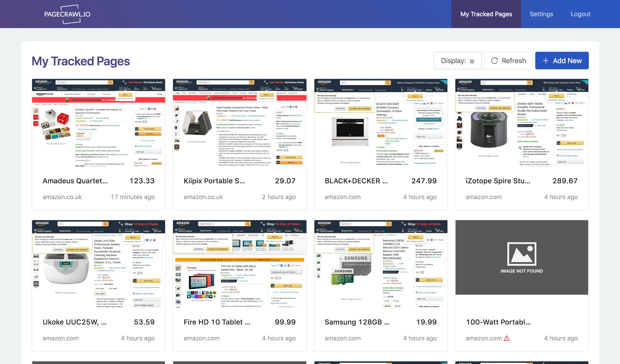This screenshot has width=620, height=364.
Task: Click the 123.33 price value
Action: pos(142,181)
